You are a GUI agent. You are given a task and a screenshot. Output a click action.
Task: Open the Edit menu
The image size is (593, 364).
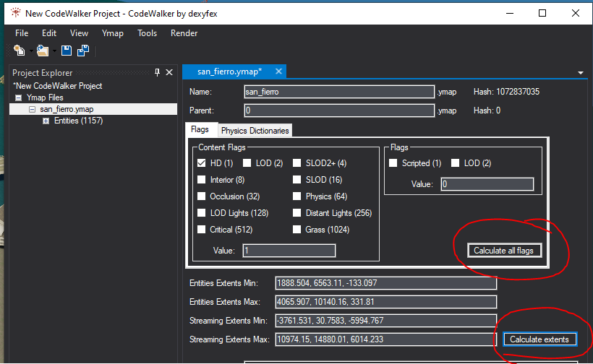coord(49,33)
